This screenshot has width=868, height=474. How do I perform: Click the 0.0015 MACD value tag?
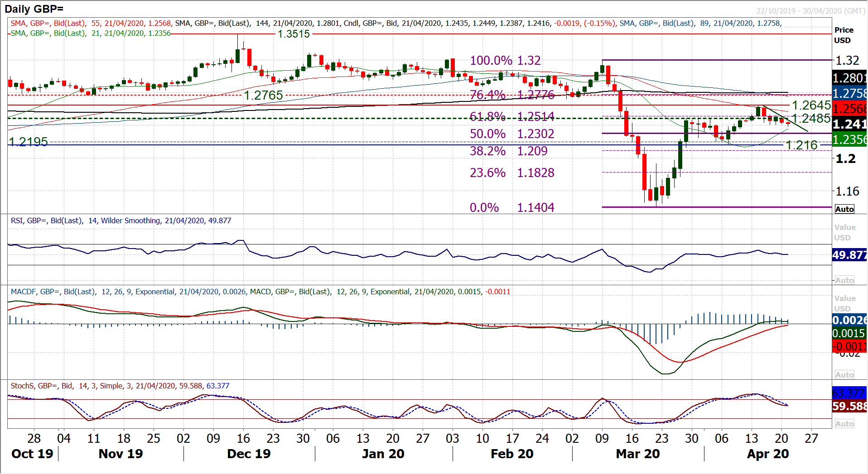coord(849,333)
